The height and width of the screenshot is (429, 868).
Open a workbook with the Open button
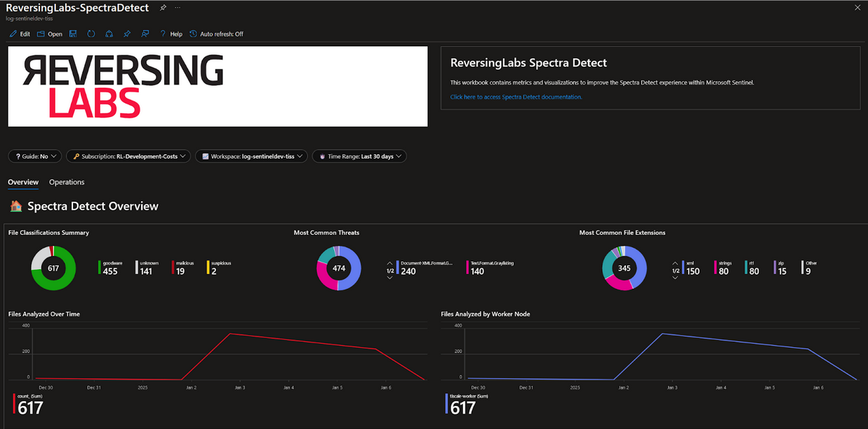coord(50,34)
